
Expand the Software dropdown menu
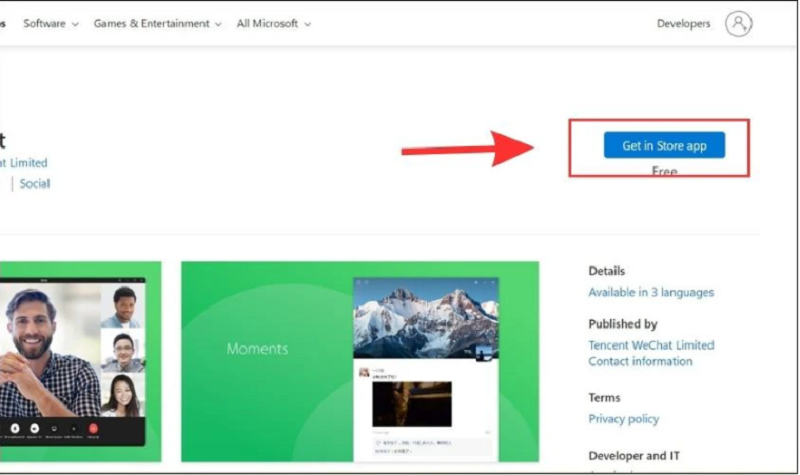[50, 24]
